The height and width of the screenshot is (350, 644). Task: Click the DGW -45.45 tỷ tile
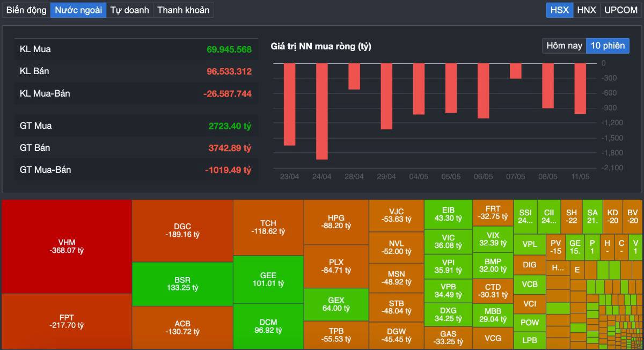(x=396, y=336)
